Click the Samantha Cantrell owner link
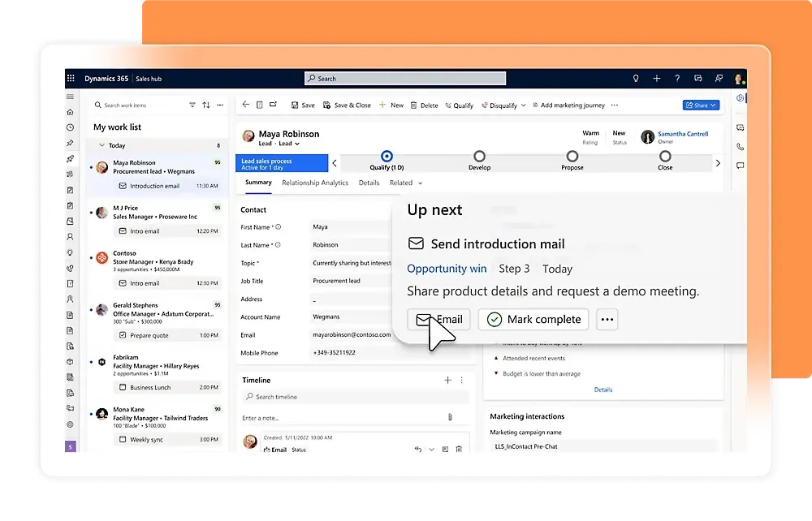This screenshot has width=812, height=521. point(683,133)
